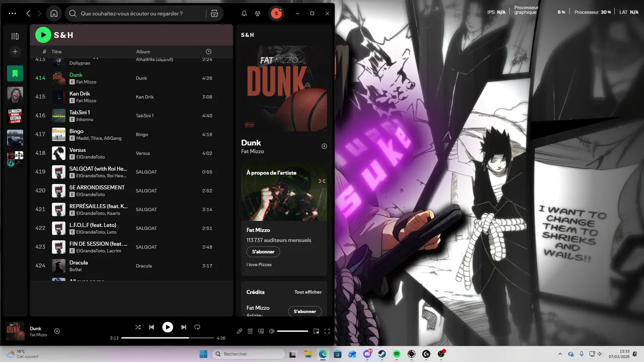Select the track 'Versus'

coord(131,153)
